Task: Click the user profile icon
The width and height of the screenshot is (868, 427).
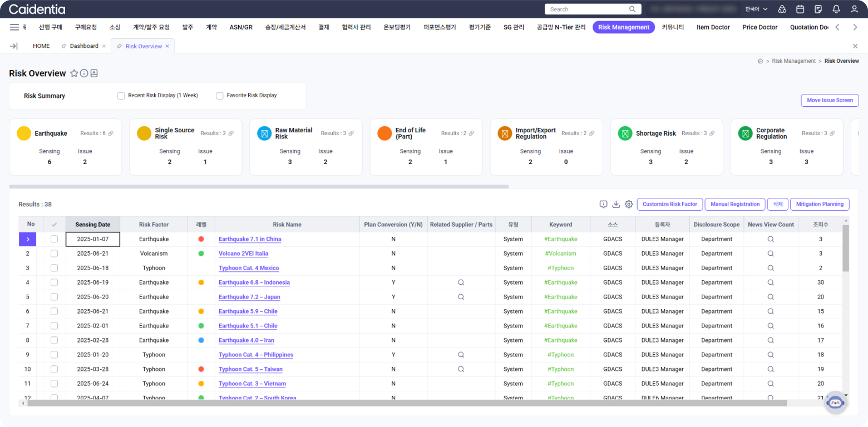Action: pyautogui.click(x=854, y=9)
